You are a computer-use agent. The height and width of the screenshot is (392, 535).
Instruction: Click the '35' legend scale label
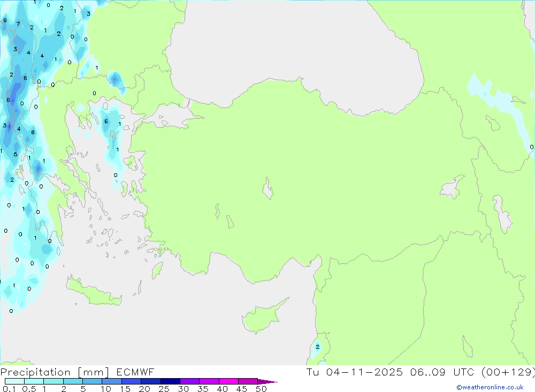[203, 389]
